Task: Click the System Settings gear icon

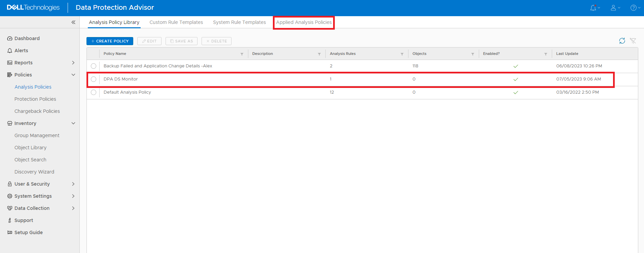Action: click(x=10, y=196)
